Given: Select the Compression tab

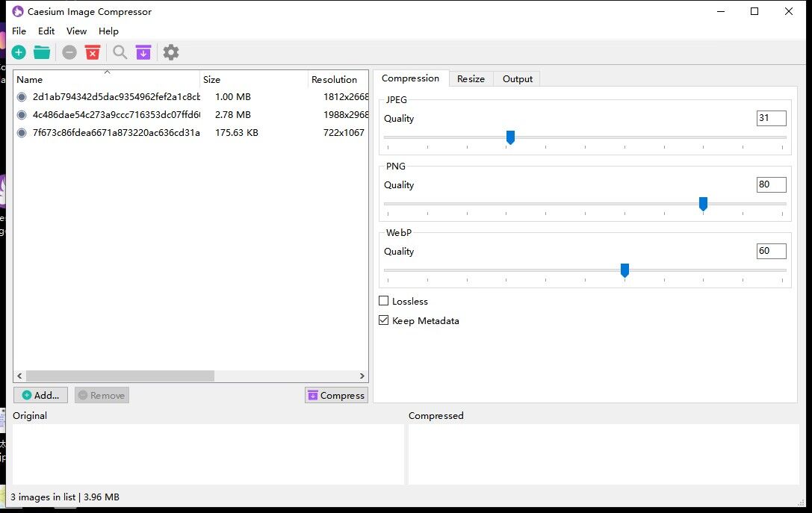Looking at the screenshot, I should point(411,78).
